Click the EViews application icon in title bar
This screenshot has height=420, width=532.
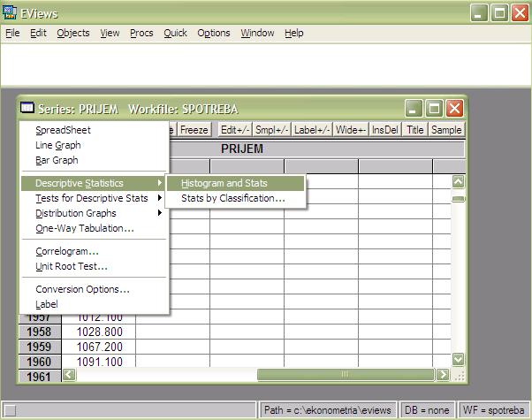click(10, 12)
